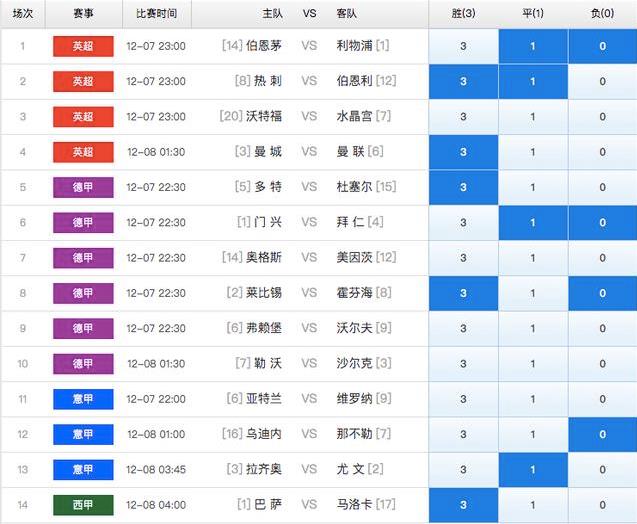Toggle win (3) for match 2 热刺 vs 伯恩利
The width and height of the screenshot is (637, 524).
[463, 82]
